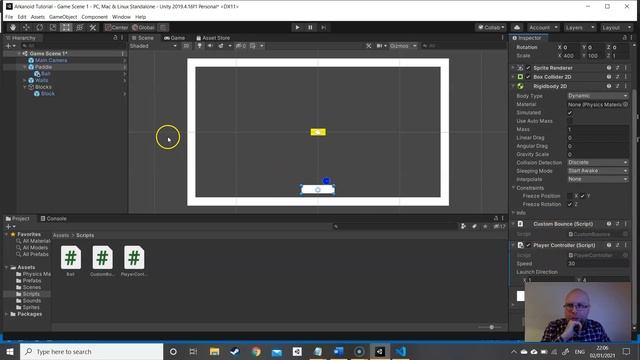Select the Rotate tool
The height and width of the screenshot is (360, 640).
point(40,27)
